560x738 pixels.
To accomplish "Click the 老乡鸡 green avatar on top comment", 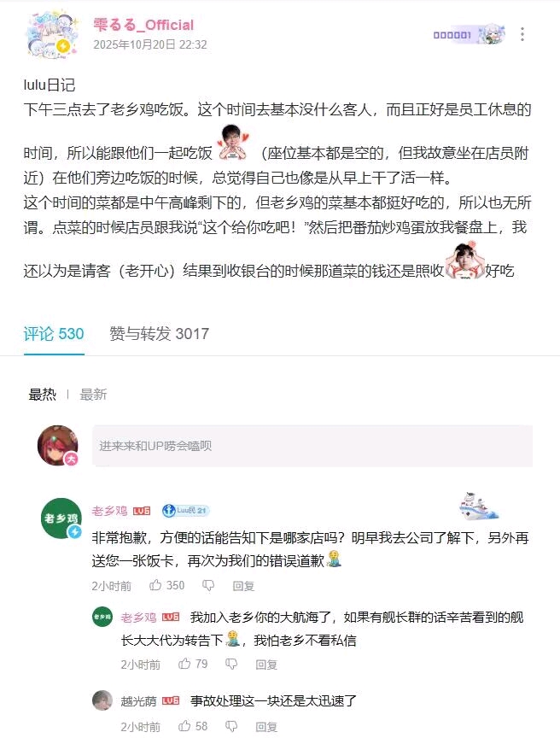I will click(61, 518).
